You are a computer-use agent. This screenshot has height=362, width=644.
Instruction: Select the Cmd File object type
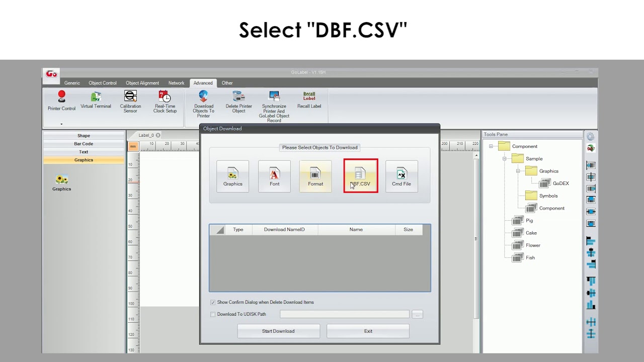coord(401,176)
